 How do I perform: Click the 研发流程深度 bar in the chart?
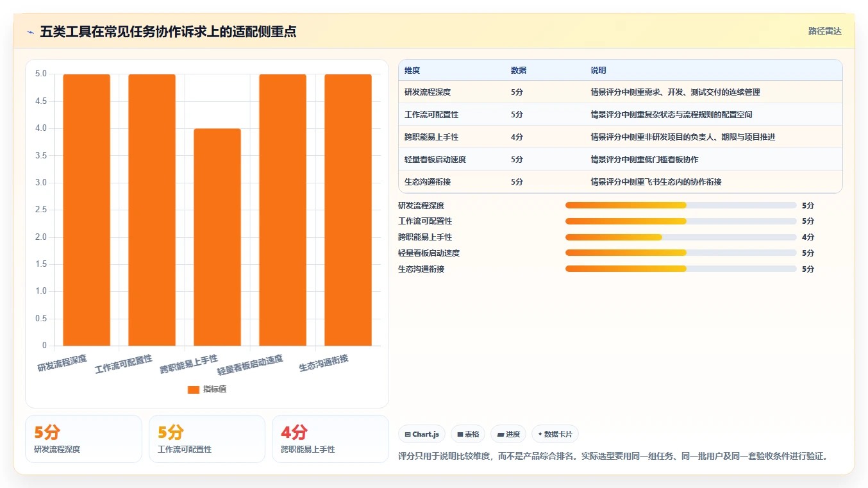pyautogui.click(x=87, y=210)
